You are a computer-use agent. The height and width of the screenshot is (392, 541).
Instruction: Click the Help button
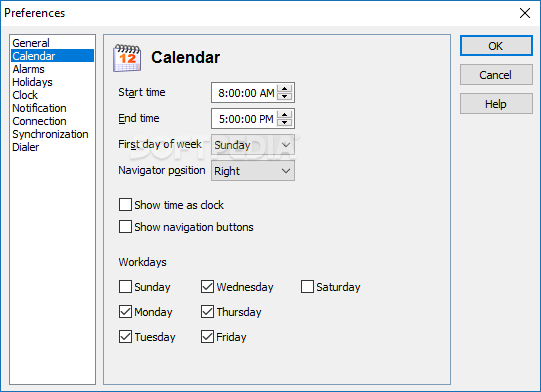coord(496,104)
